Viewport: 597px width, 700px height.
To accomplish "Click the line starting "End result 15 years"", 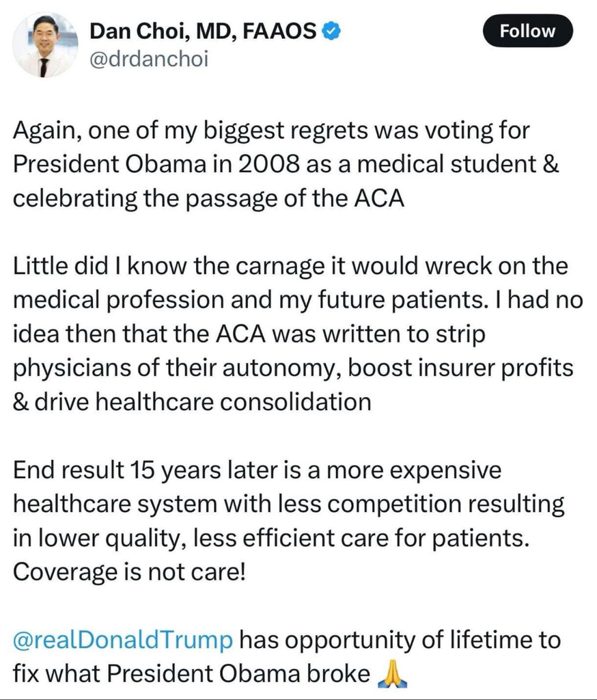I will coord(257,470).
